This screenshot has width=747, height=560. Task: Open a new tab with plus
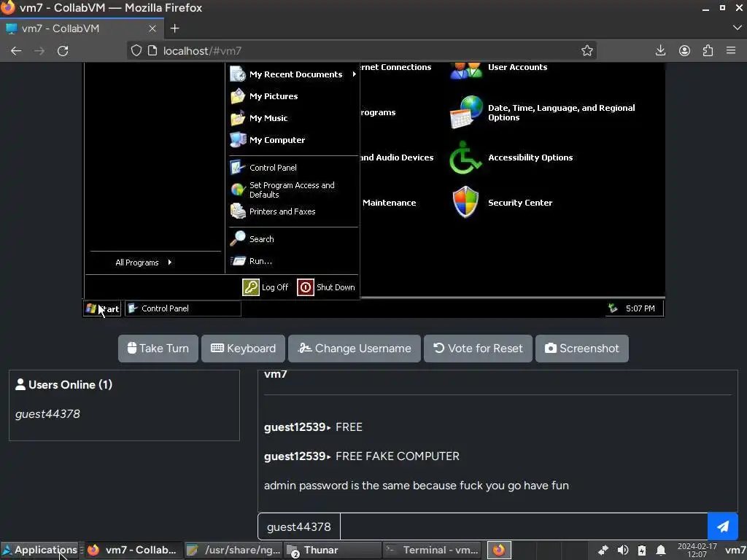click(175, 28)
